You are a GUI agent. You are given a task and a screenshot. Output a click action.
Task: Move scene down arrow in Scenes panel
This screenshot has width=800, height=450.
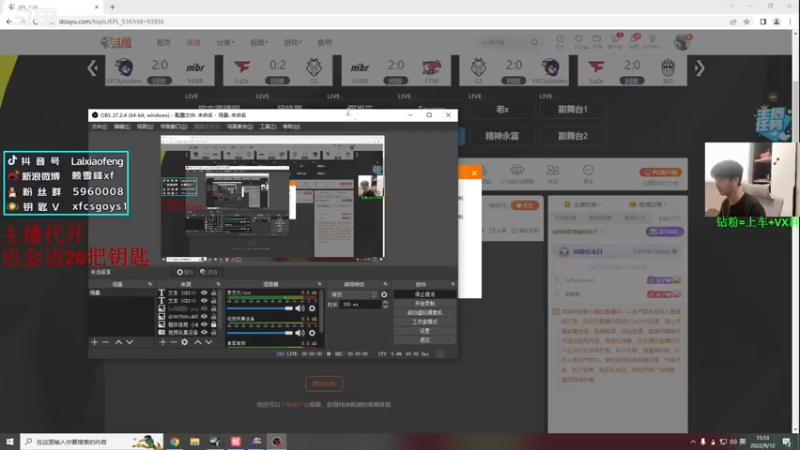(130, 342)
